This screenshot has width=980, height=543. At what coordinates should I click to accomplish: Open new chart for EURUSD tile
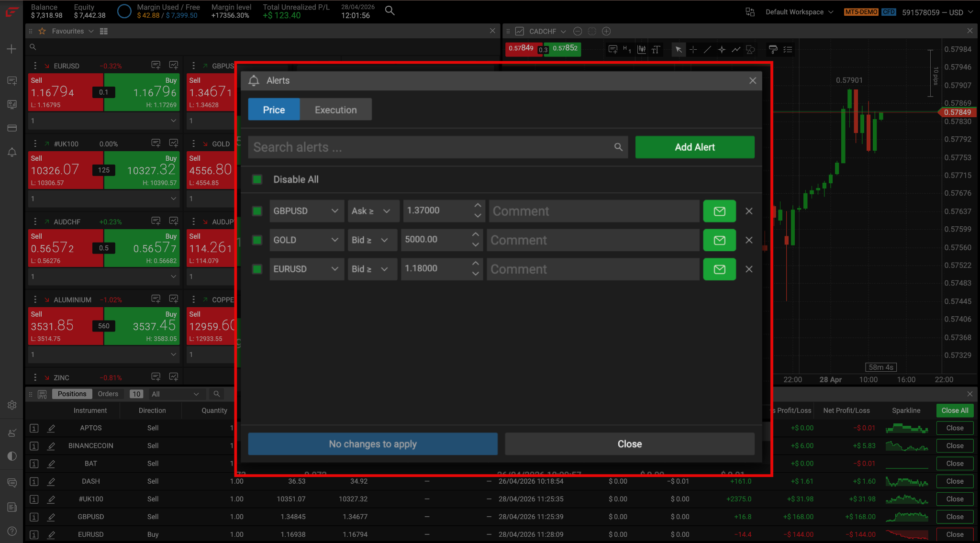[x=174, y=65]
